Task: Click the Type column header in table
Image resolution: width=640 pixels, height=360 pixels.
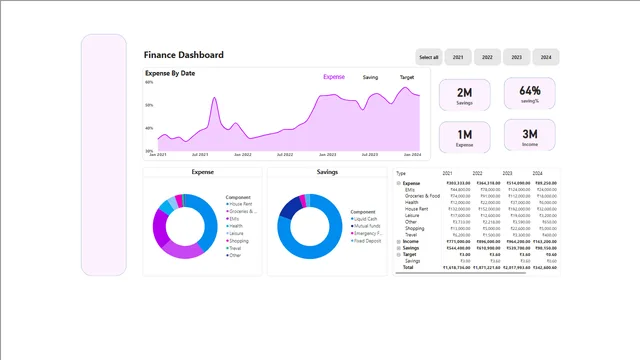Action: point(401,173)
